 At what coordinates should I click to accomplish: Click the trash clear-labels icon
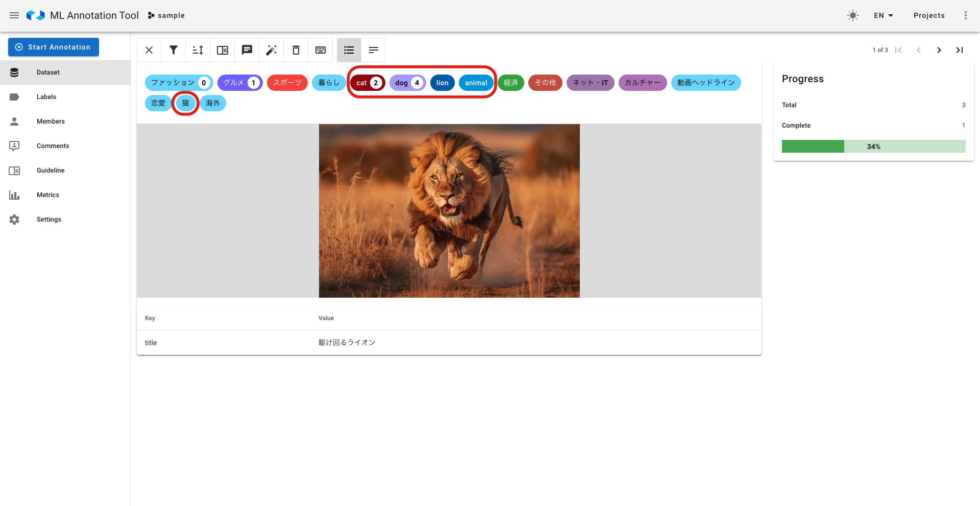click(x=296, y=50)
